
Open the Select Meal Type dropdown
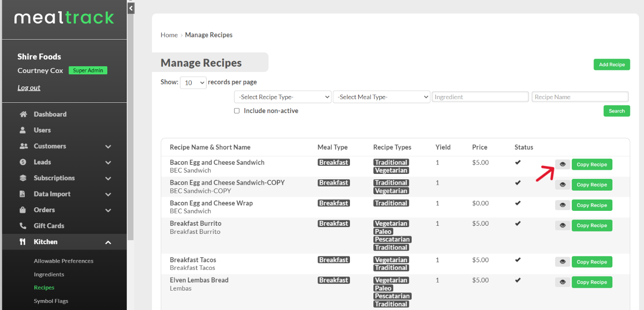click(x=382, y=97)
